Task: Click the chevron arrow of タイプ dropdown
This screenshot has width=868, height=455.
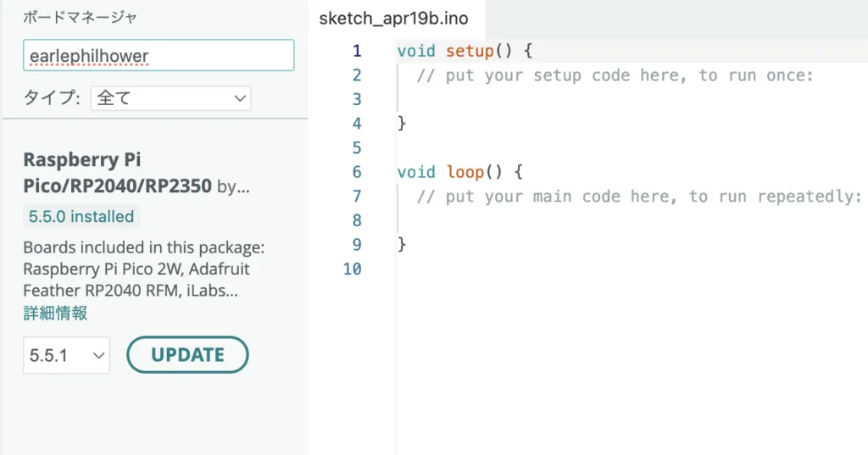Action: [240, 98]
